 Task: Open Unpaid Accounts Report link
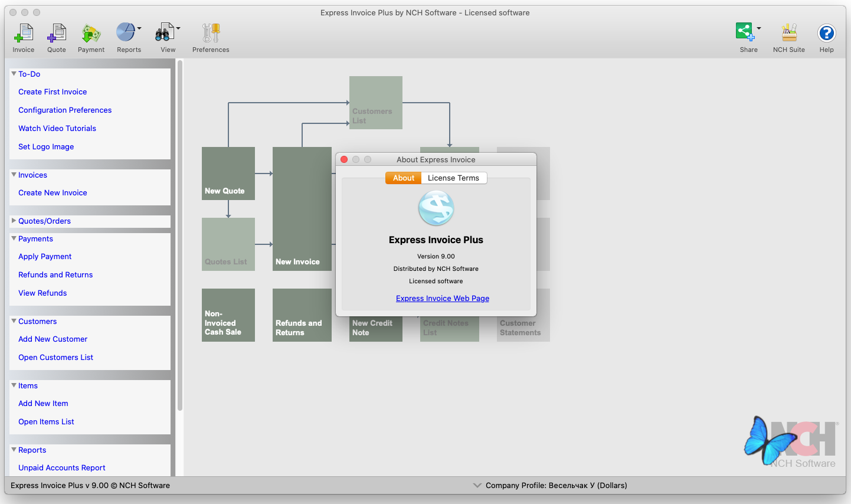62,467
